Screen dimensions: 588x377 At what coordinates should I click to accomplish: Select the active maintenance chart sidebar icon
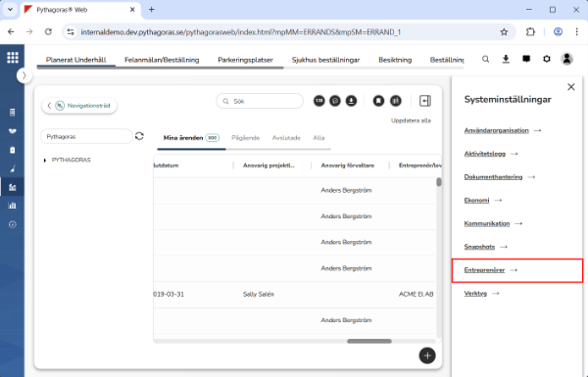click(x=13, y=187)
